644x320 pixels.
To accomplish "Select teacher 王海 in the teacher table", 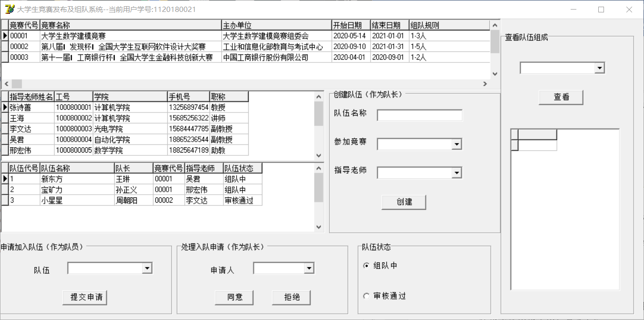I will coord(31,118).
